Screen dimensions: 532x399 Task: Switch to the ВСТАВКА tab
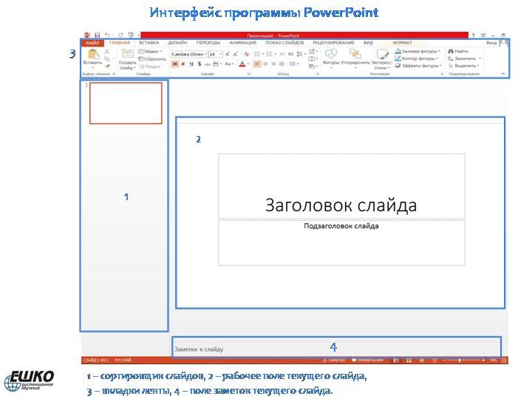click(149, 43)
